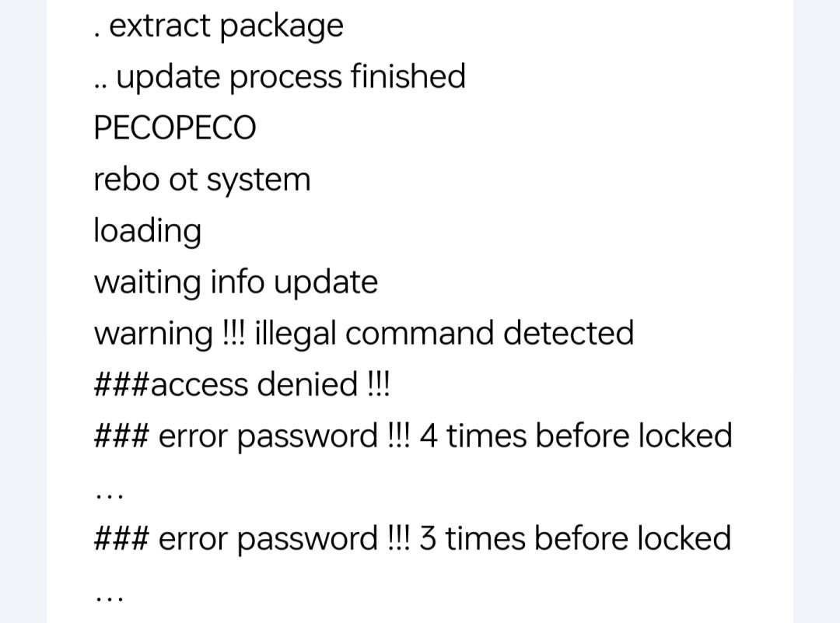The height and width of the screenshot is (623, 840).
Task: Click the 'loading' text line
Action: pos(147,231)
